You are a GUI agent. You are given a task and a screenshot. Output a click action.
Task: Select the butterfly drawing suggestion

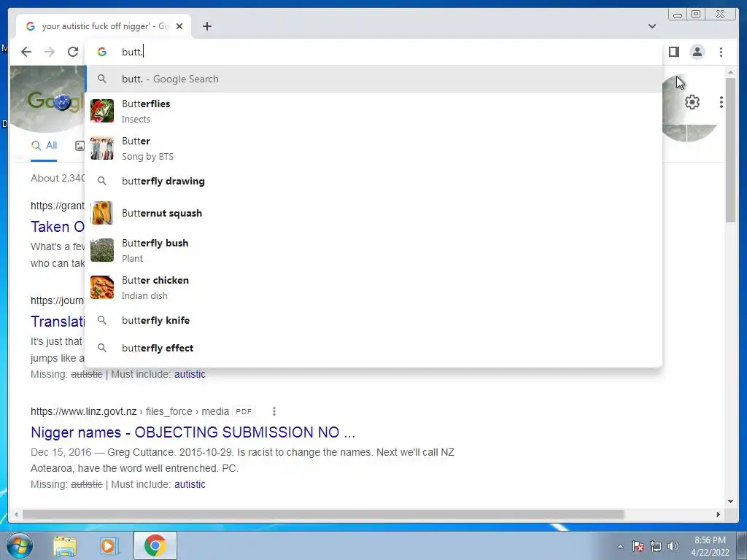click(x=373, y=181)
